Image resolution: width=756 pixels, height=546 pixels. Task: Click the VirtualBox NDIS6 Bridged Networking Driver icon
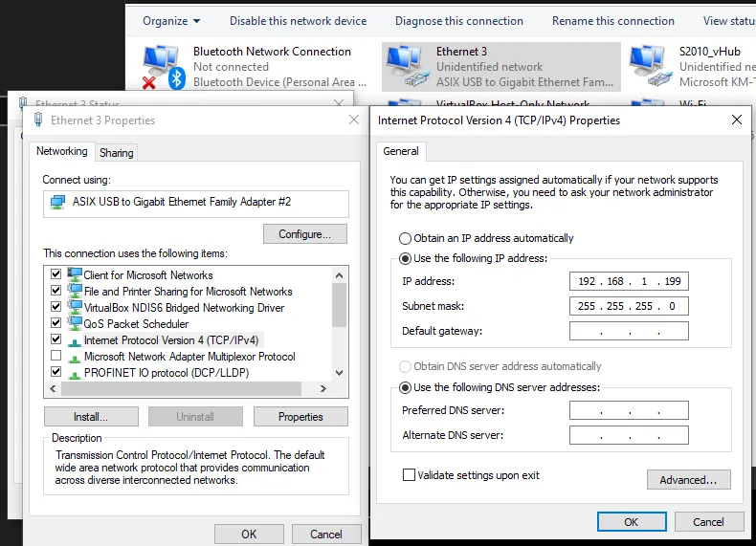coord(74,308)
